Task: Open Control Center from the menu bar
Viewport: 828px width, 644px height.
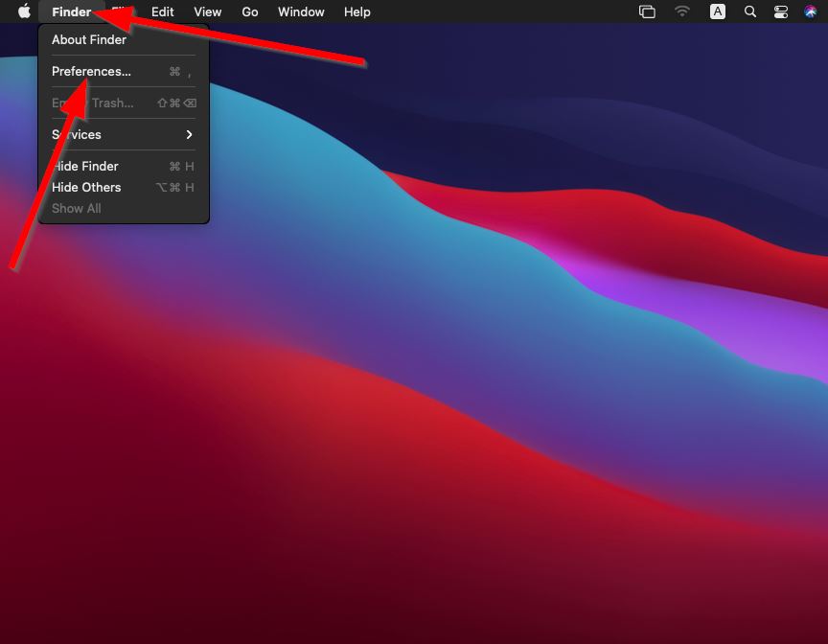Action: click(x=780, y=11)
